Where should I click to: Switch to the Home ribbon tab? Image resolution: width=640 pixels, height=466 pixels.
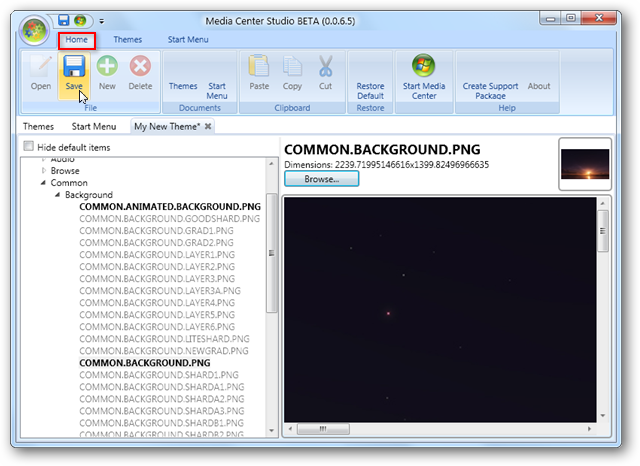[x=77, y=40]
